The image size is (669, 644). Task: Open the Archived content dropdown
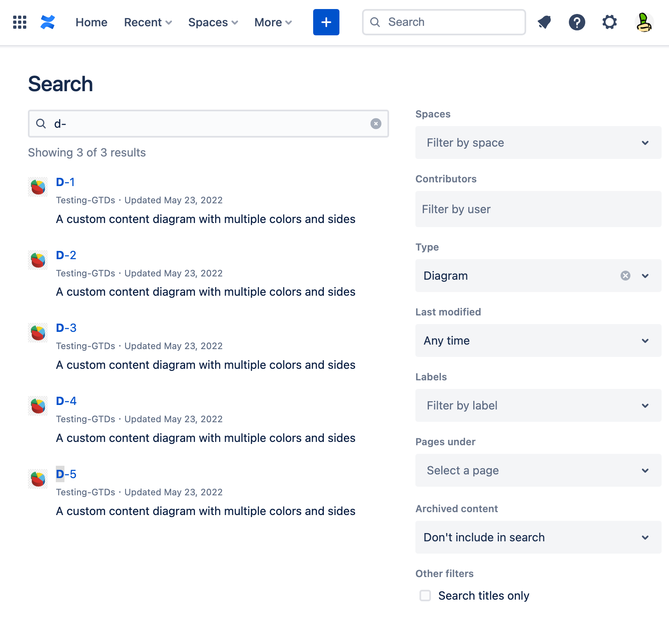[538, 537]
